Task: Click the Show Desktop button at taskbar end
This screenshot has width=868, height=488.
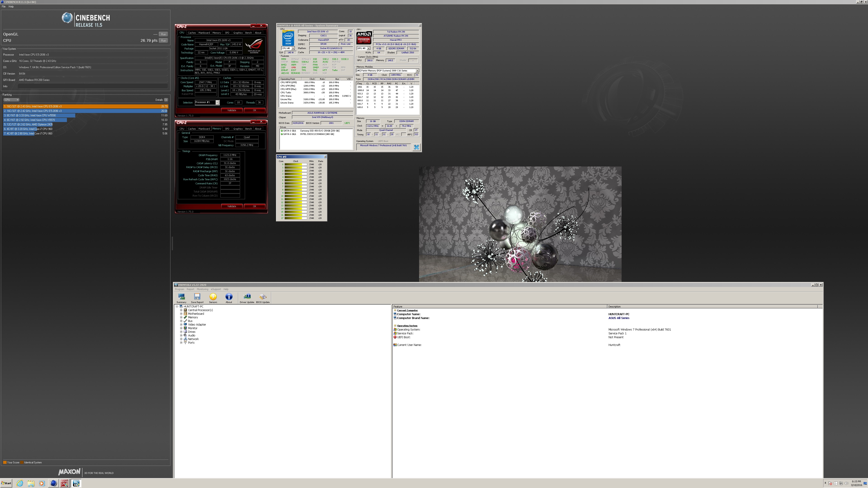Action: (x=865, y=483)
